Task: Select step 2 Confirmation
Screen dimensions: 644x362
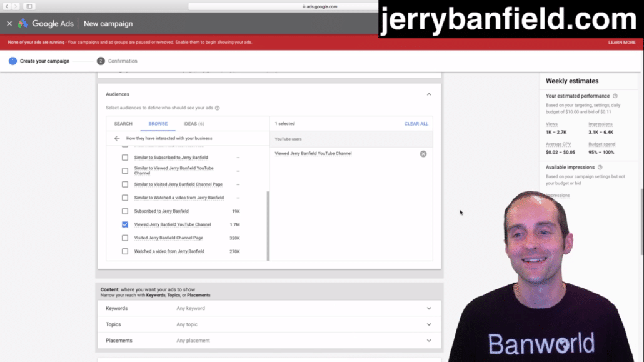Action: tap(117, 61)
